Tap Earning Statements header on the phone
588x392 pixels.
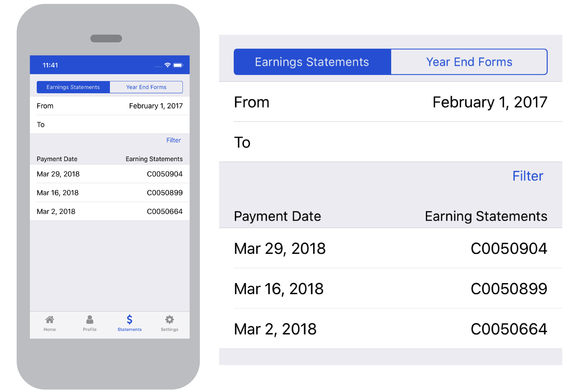[154, 159]
